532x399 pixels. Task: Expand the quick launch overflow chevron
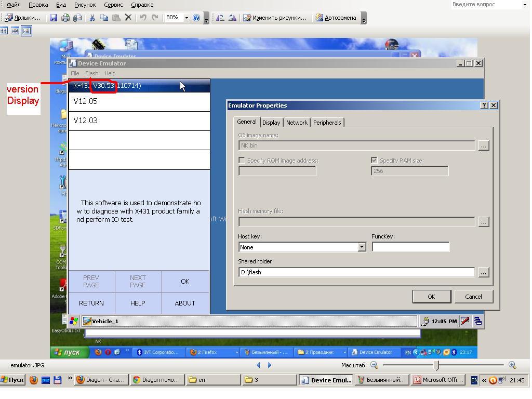70,378
